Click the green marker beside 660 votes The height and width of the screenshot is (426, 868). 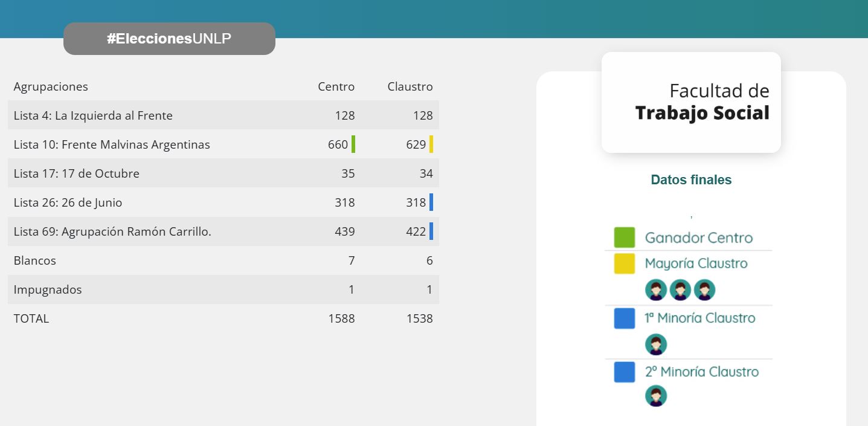pos(353,144)
